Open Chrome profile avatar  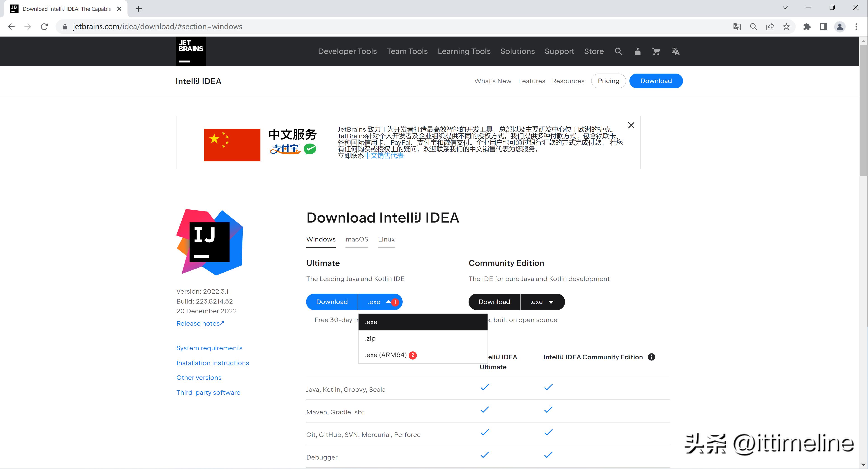pos(840,27)
